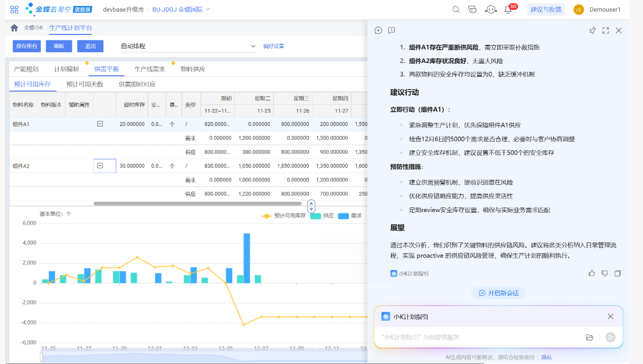Click the r1 user avatar
The height and width of the screenshot is (364, 643).
point(579,9)
